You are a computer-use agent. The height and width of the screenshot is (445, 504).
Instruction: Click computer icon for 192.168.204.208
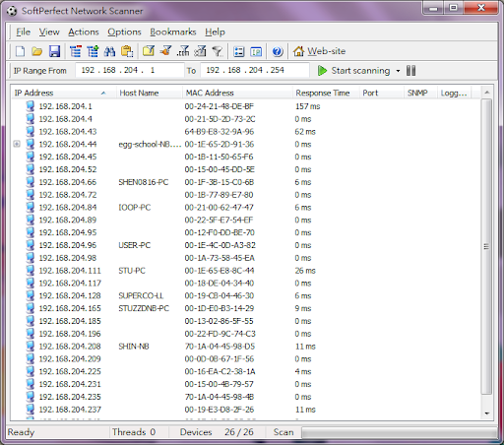point(31,347)
